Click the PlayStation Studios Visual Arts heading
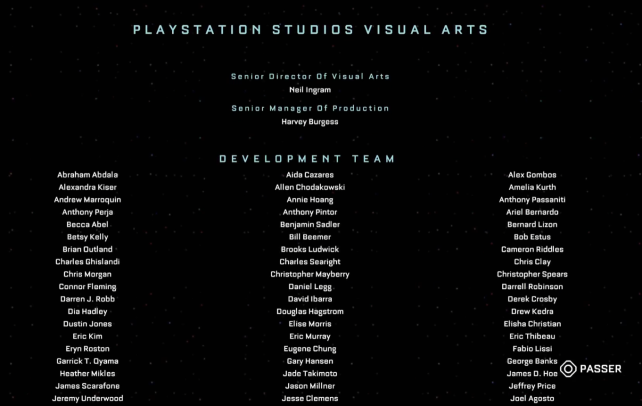 [311, 30]
